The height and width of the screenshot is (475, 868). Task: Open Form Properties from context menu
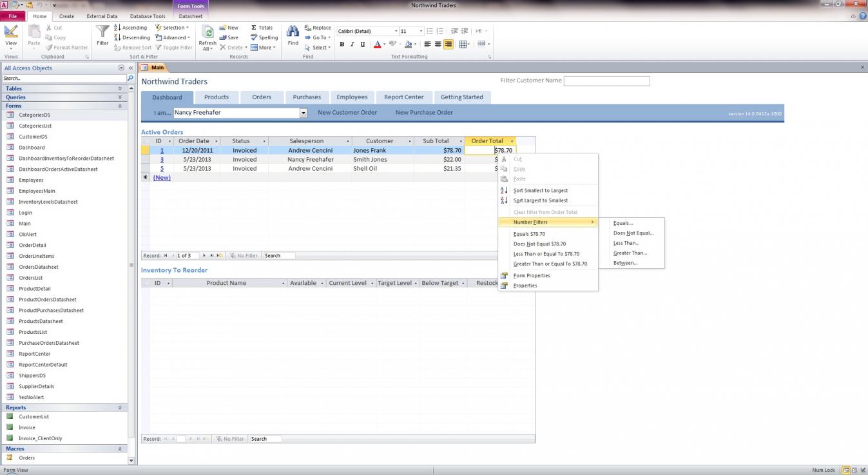pyautogui.click(x=531, y=276)
